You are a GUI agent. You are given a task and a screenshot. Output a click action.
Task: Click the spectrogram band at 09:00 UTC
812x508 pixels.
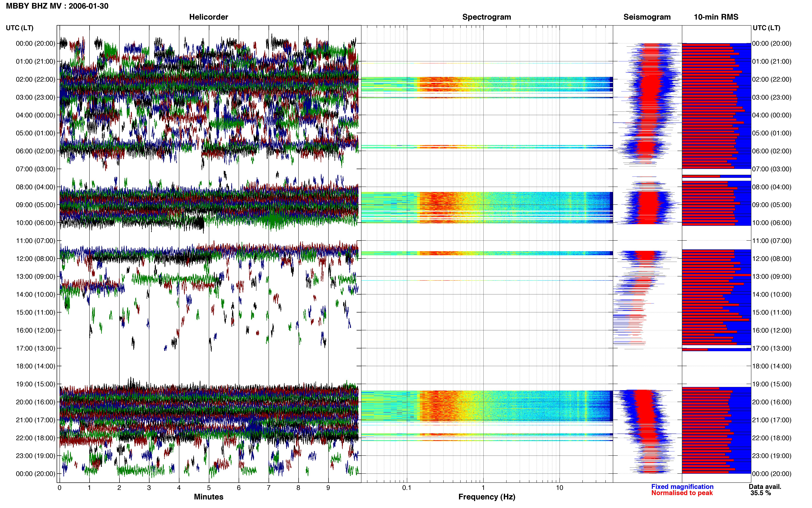(487, 207)
